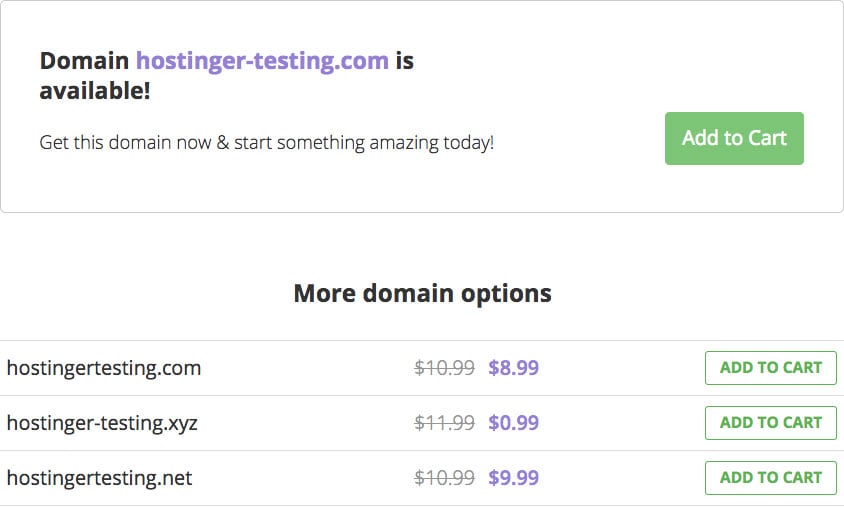The width and height of the screenshot is (844, 507).
Task: Click the $9.99 sale price
Action: click(513, 478)
